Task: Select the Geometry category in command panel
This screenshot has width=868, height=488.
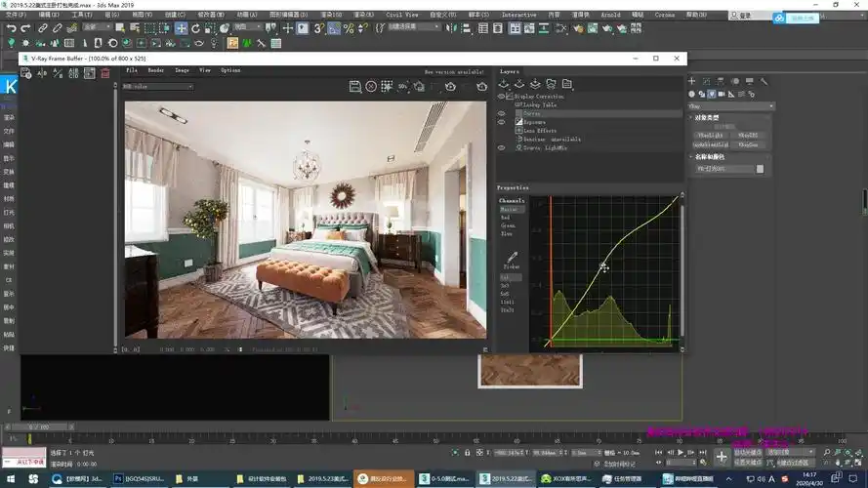Action: pos(691,94)
